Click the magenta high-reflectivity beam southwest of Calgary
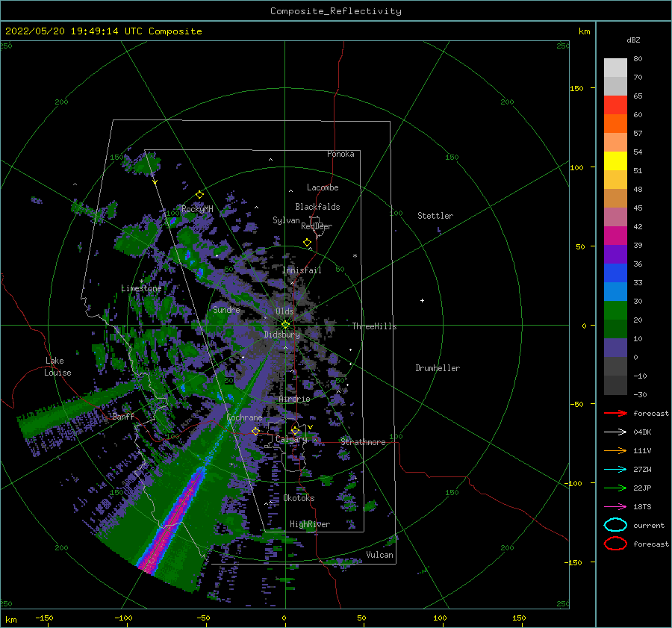Screen dimensions: 672x628 (173, 519)
